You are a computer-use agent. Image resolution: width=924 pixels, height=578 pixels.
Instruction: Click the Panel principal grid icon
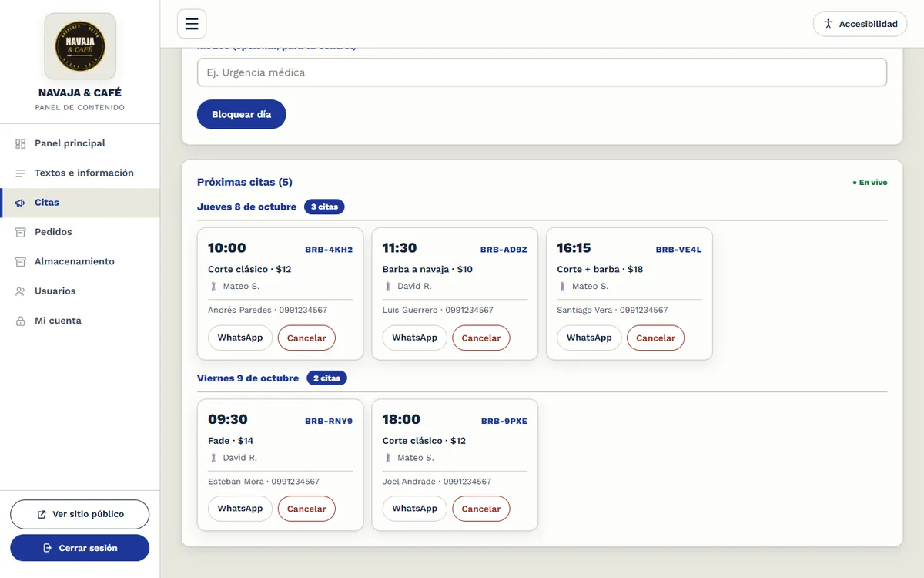pyautogui.click(x=21, y=143)
